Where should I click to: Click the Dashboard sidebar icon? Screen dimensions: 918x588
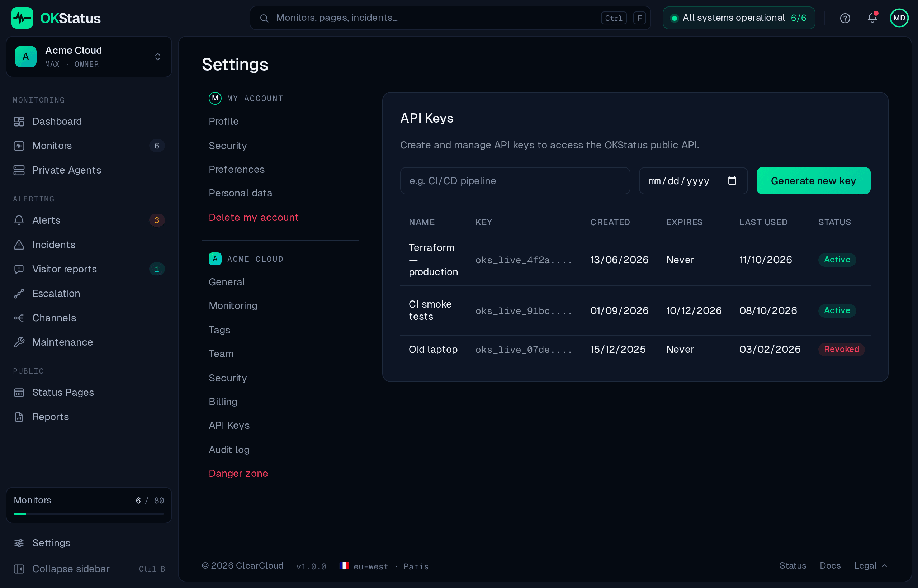(x=19, y=122)
